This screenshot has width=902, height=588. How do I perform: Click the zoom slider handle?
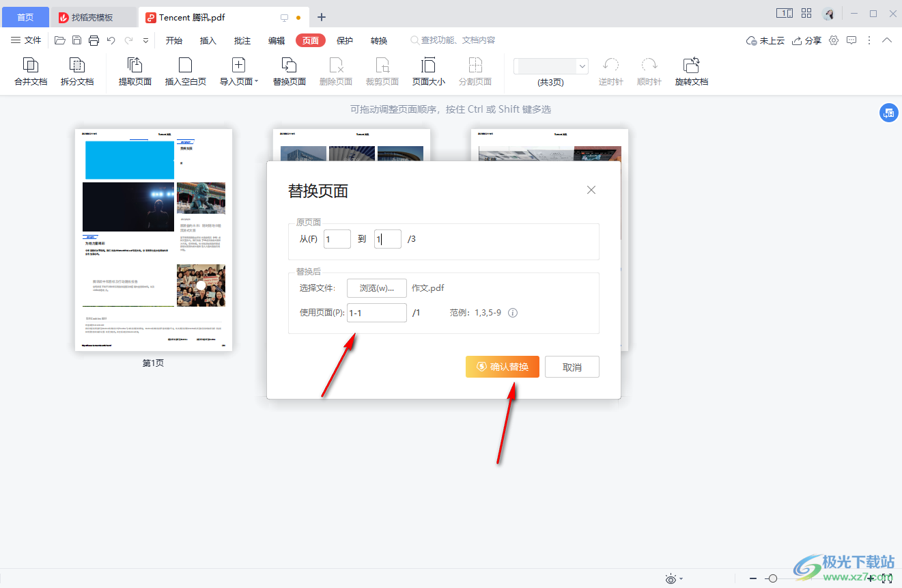coord(772,578)
